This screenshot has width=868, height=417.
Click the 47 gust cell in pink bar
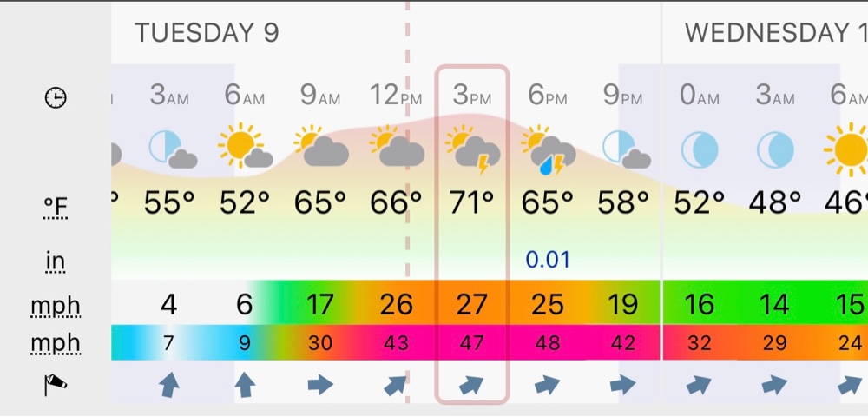pos(471,343)
